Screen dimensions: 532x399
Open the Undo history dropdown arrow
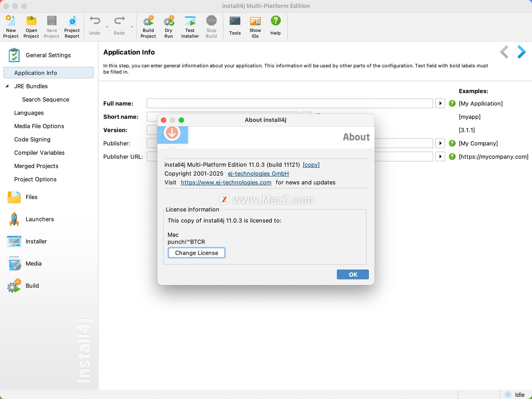[x=107, y=27]
